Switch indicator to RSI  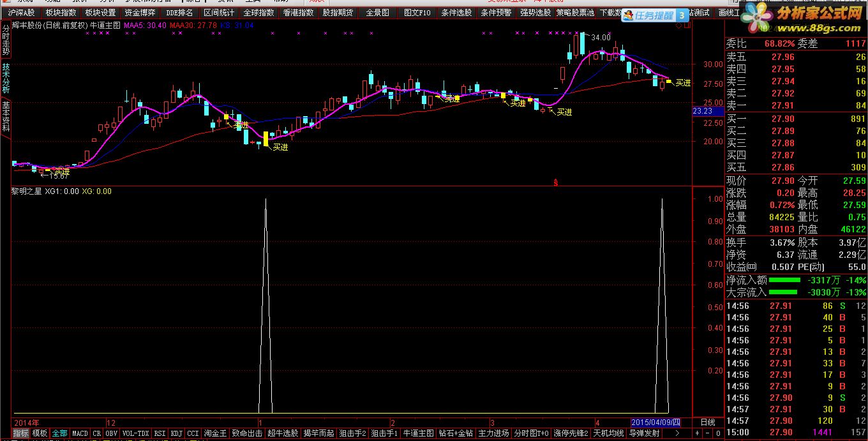160,433
